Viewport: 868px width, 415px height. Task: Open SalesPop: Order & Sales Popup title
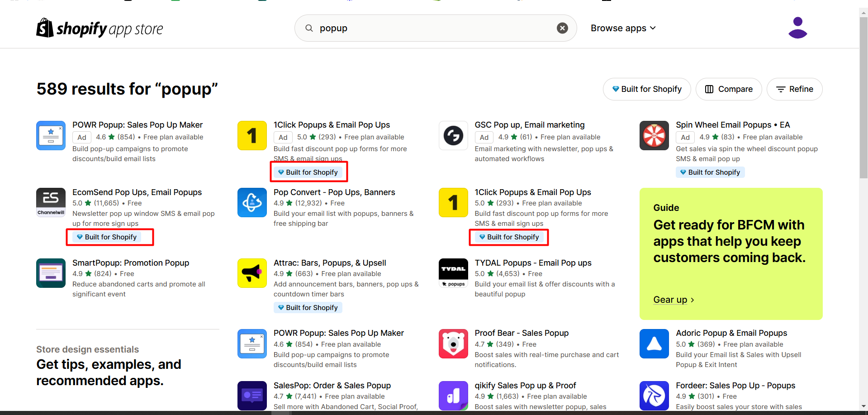332,386
